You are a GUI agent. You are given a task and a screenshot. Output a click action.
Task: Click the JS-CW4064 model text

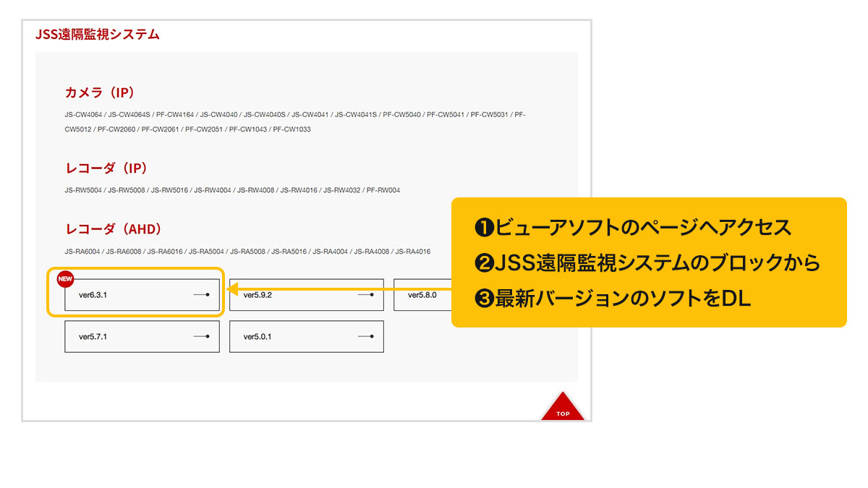(84, 114)
